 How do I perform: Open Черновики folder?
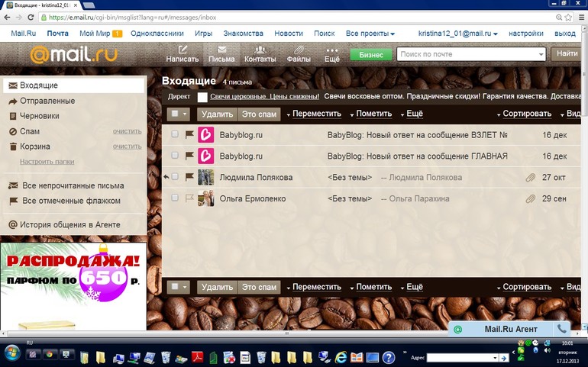click(x=40, y=116)
